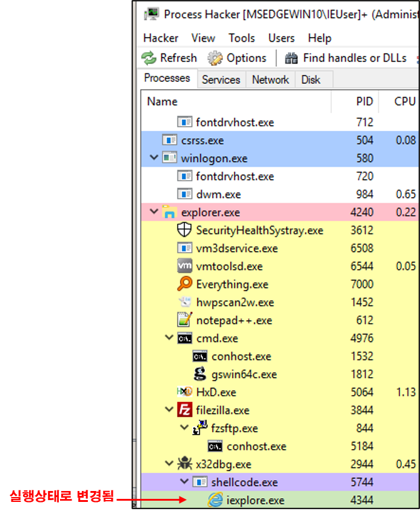Switch to the Network tab

(x=270, y=80)
